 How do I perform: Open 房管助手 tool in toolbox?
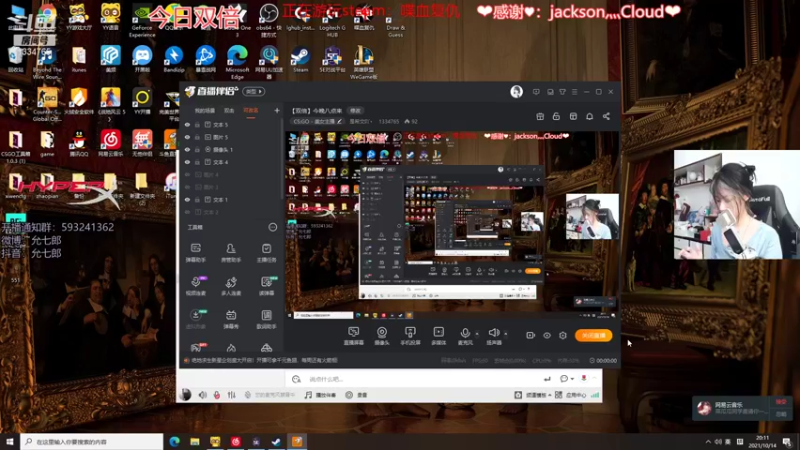pyautogui.click(x=231, y=253)
